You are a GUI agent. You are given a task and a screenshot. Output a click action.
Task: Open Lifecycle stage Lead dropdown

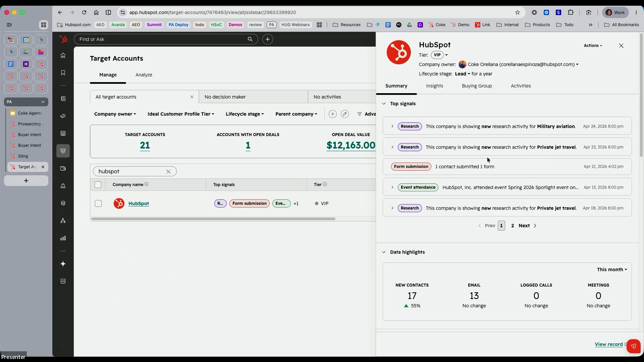click(463, 74)
